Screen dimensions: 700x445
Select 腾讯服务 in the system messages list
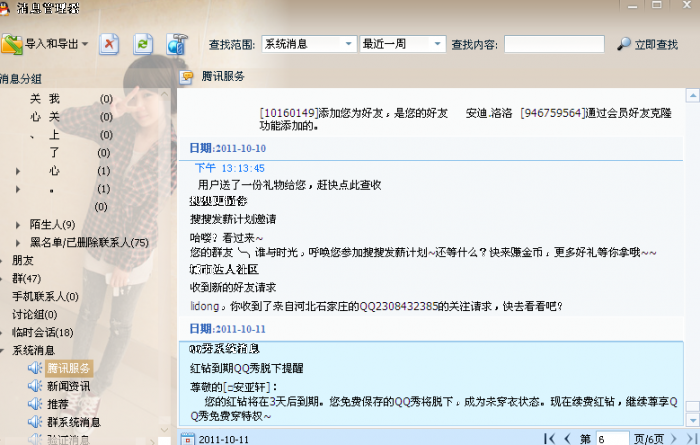(x=69, y=368)
